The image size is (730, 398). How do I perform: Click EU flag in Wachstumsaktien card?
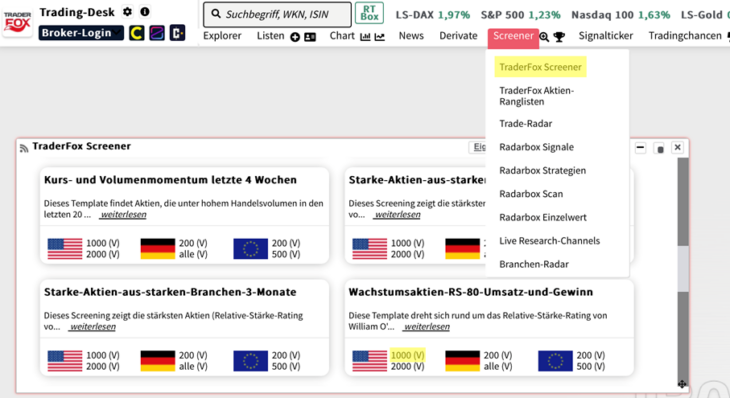coord(555,361)
